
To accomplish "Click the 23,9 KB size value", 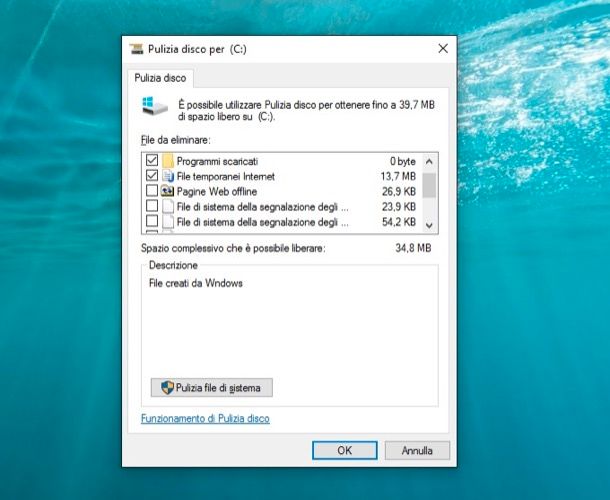I will (399, 207).
